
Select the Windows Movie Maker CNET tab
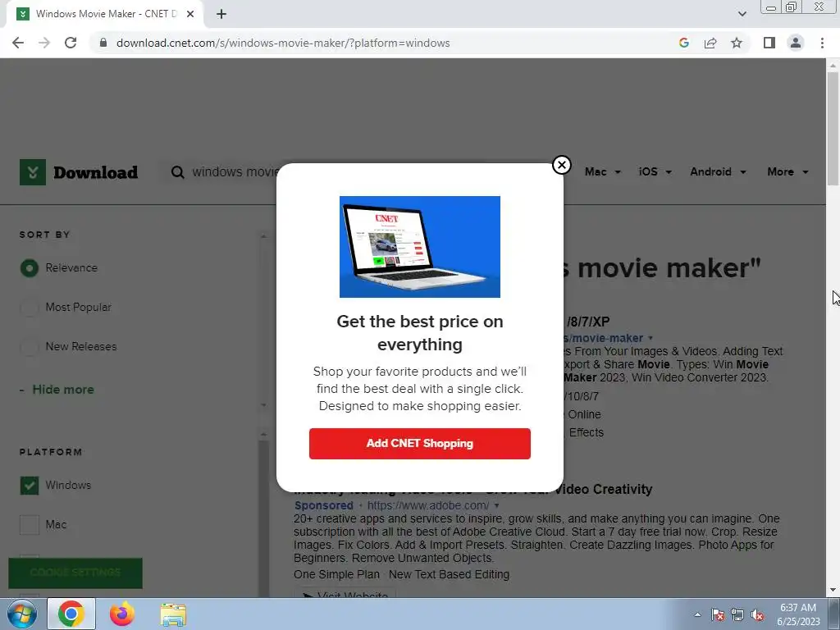(105, 14)
